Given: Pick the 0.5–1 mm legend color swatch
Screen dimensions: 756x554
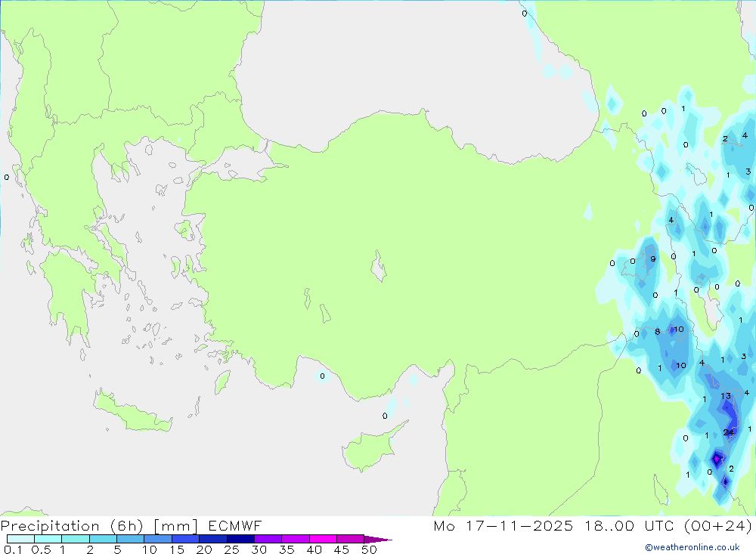Looking at the screenshot, I should 48,539.
